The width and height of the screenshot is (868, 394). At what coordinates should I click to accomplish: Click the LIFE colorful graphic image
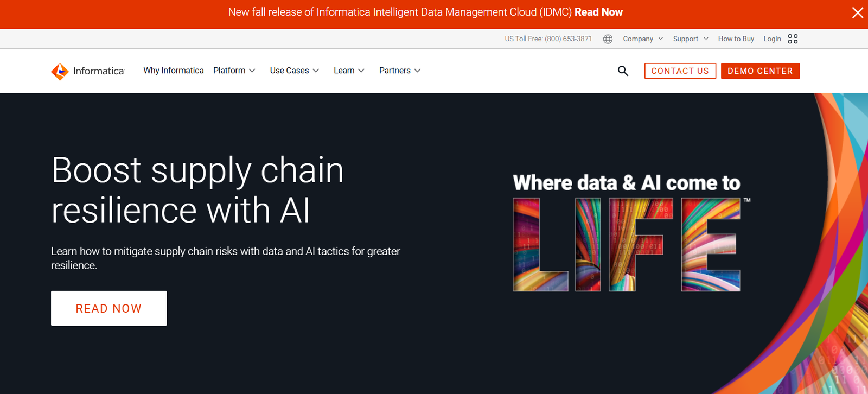[627, 244]
